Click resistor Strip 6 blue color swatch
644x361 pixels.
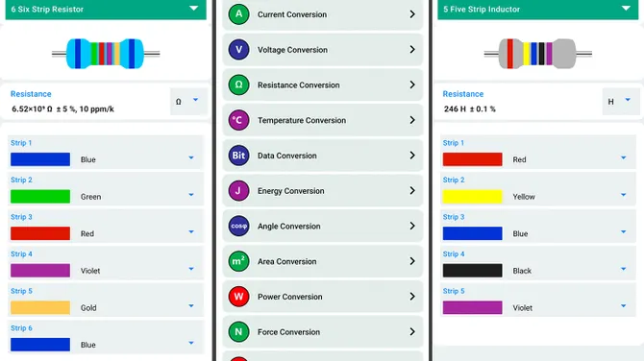click(40, 345)
